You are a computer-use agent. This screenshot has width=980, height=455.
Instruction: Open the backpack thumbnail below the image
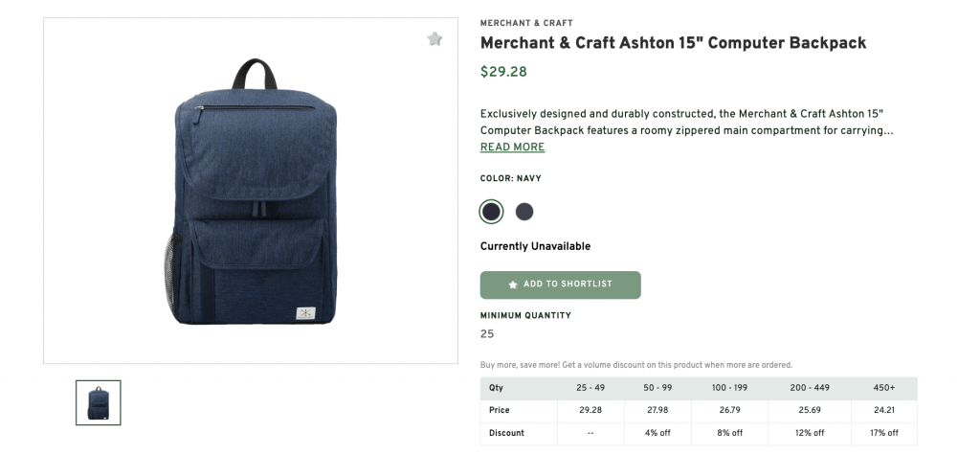(99, 402)
